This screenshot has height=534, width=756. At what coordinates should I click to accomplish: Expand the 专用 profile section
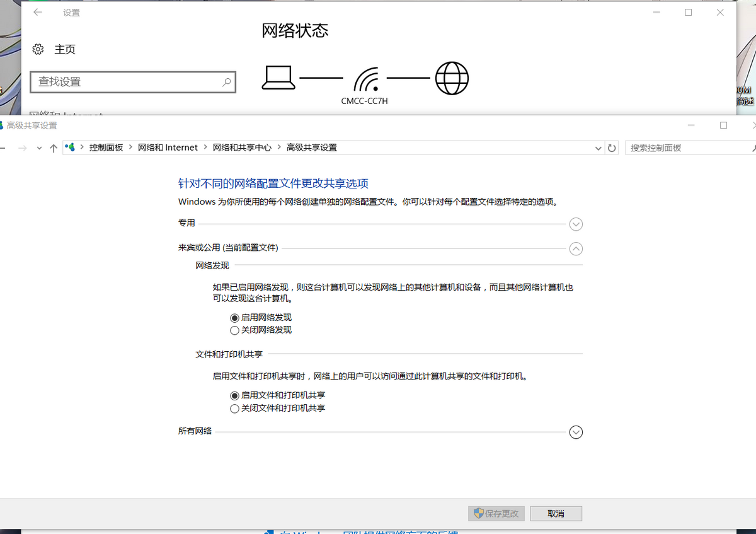575,224
